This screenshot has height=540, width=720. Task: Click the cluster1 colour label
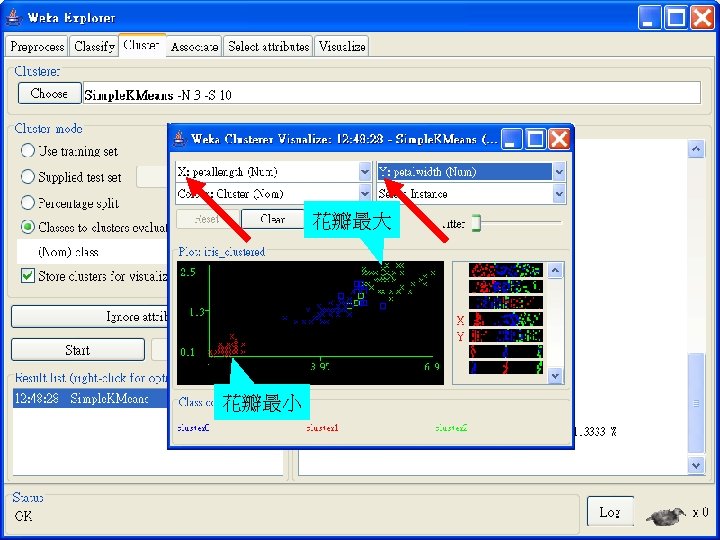click(322, 428)
